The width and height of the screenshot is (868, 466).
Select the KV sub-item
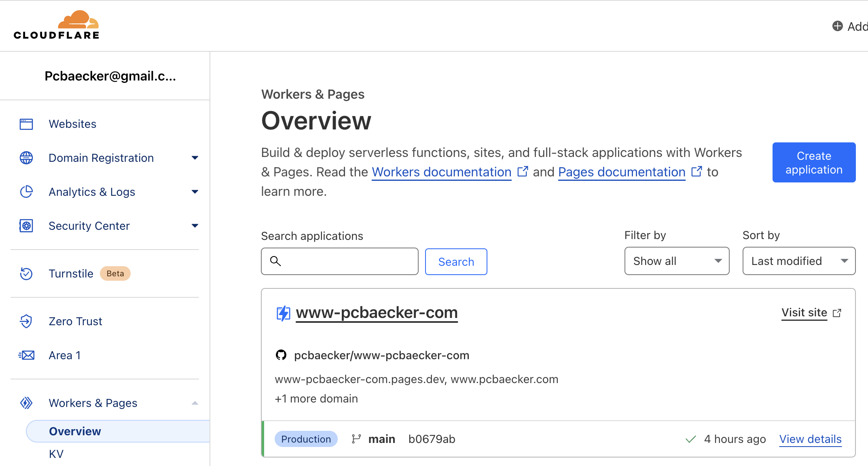point(56,454)
